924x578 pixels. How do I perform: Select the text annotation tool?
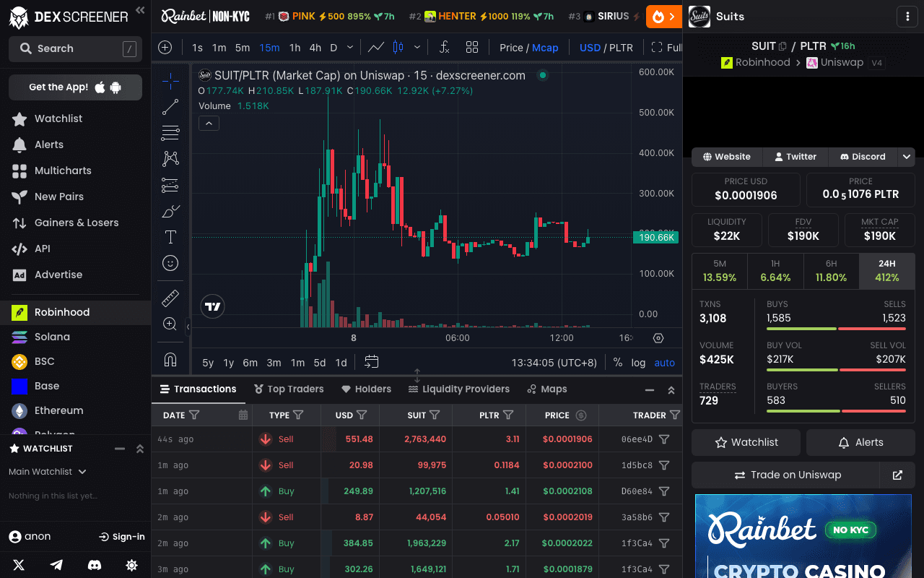pos(170,237)
